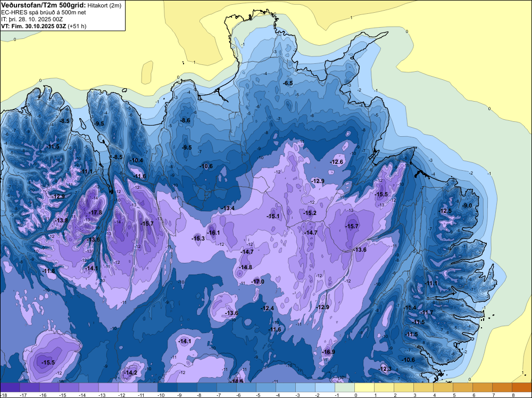This screenshot has width=532, height=398.
Task: Click the -11.4 temperature value
Action: click(410, 308)
